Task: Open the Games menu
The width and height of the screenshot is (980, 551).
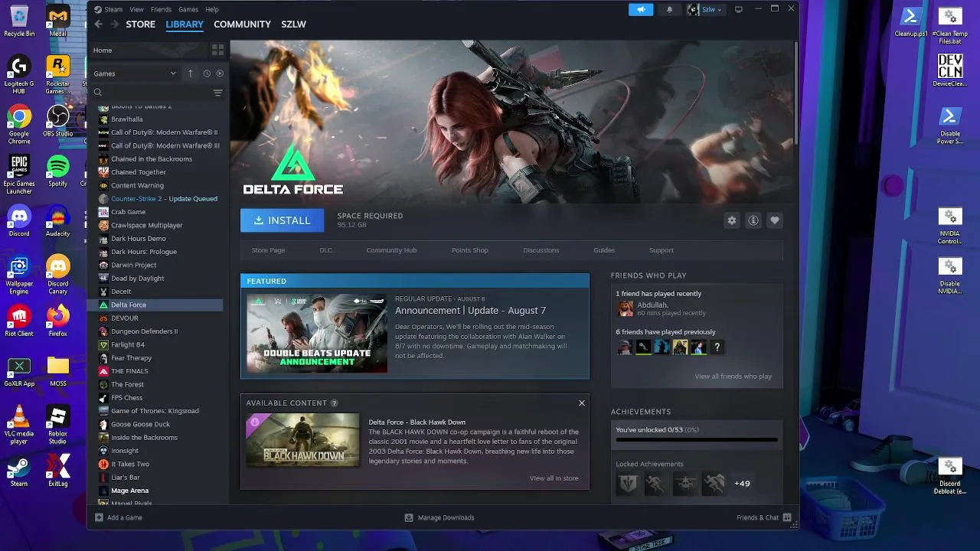Action: (188, 9)
